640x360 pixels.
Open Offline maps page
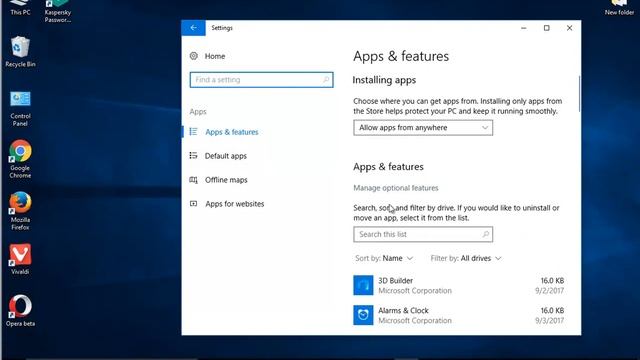tap(226, 180)
